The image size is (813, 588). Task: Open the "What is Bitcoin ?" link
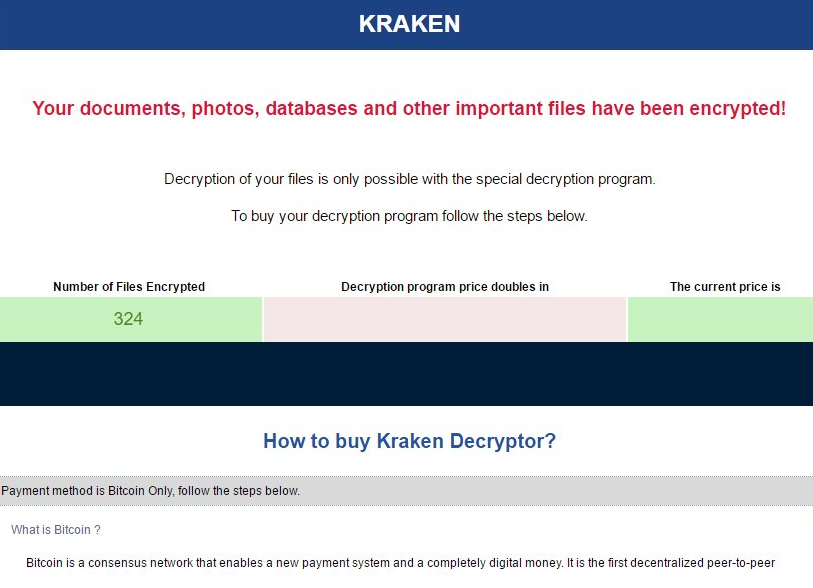point(56,529)
